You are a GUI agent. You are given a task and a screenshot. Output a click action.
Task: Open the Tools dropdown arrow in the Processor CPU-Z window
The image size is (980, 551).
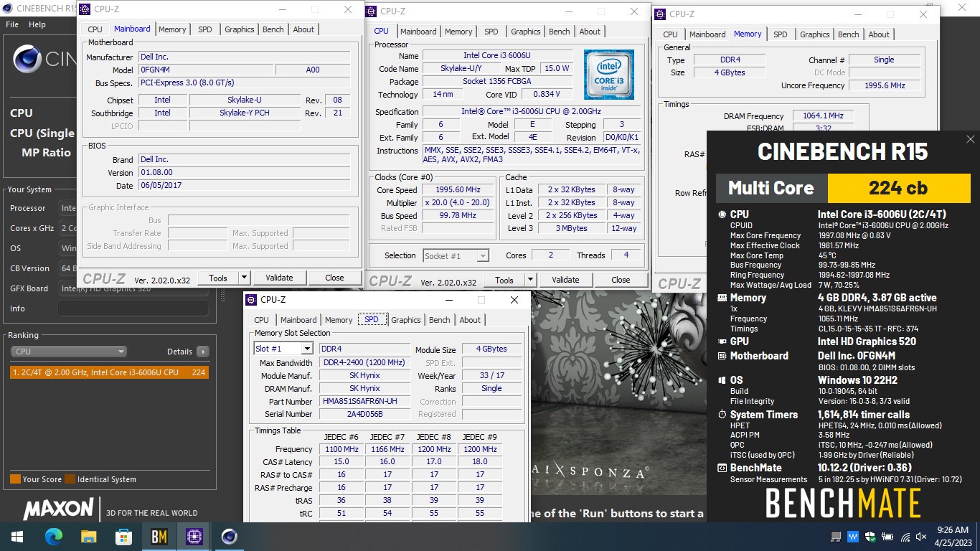(x=530, y=280)
